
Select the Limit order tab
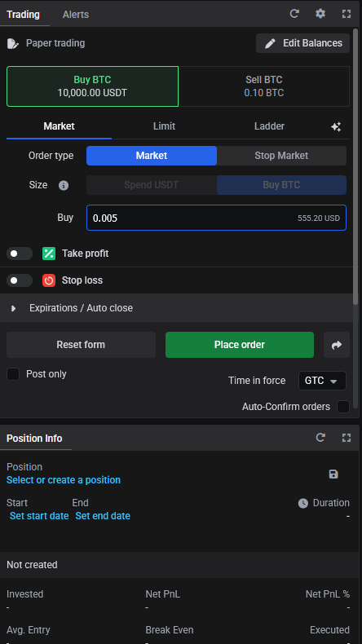point(165,126)
